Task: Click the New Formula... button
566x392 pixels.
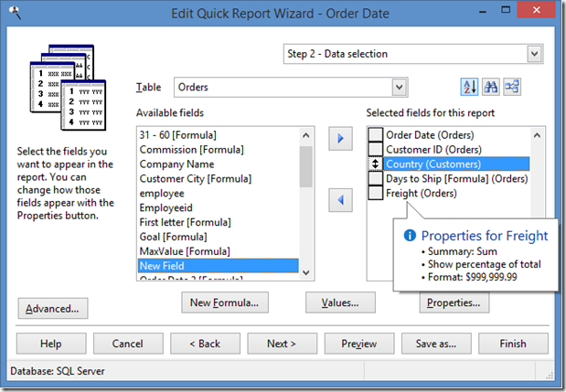Action: (x=225, y=302)
